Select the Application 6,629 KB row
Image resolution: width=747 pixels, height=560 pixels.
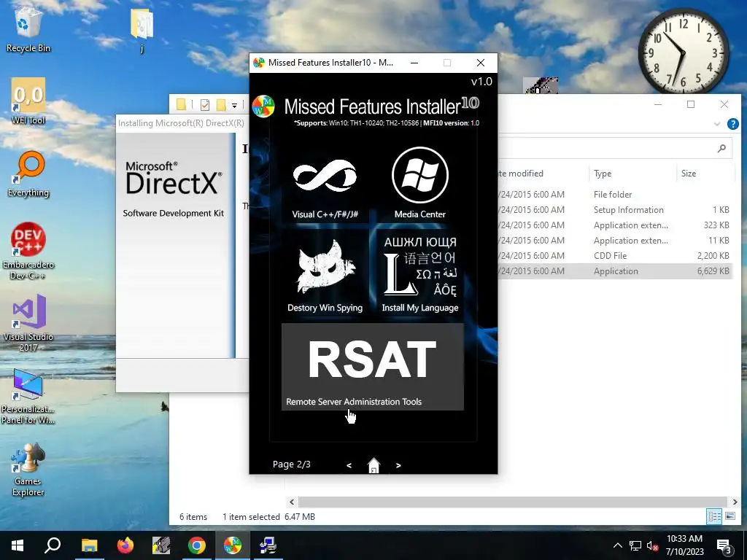(x=615, y=271)
